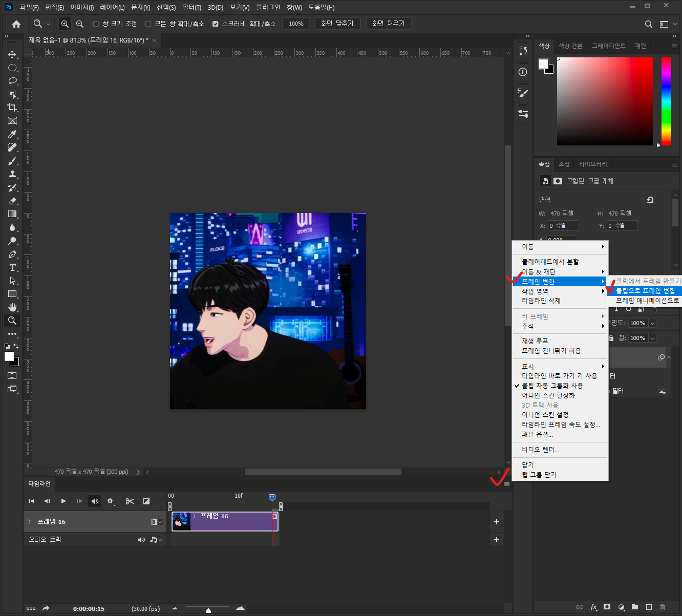Click the '화면 맞추기' button

[337, 24]
